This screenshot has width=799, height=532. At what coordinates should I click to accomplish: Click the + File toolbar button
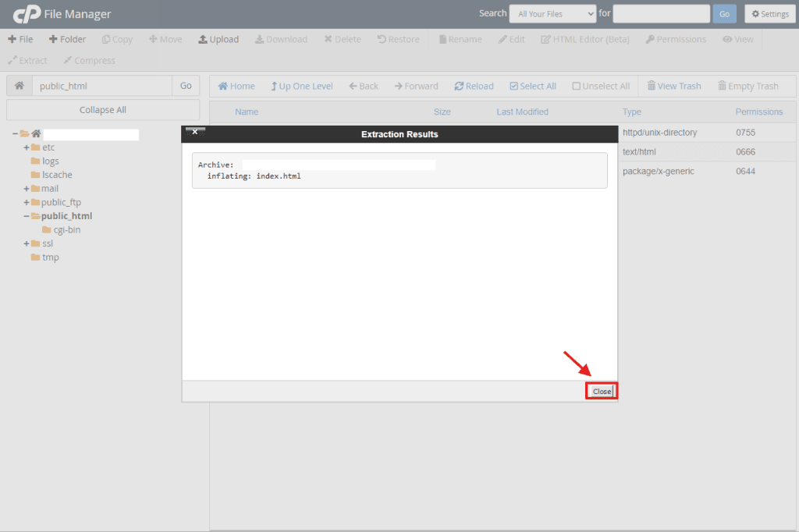pos(21,39)
